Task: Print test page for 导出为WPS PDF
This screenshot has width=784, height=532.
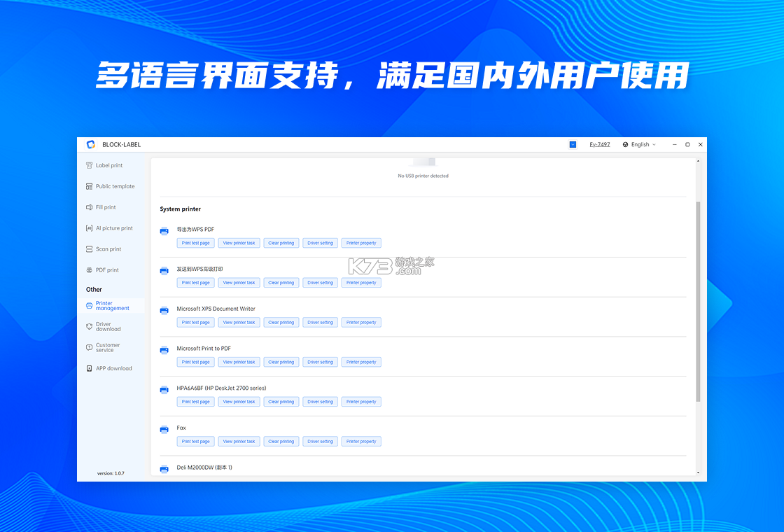Action: tap(195, 243)
